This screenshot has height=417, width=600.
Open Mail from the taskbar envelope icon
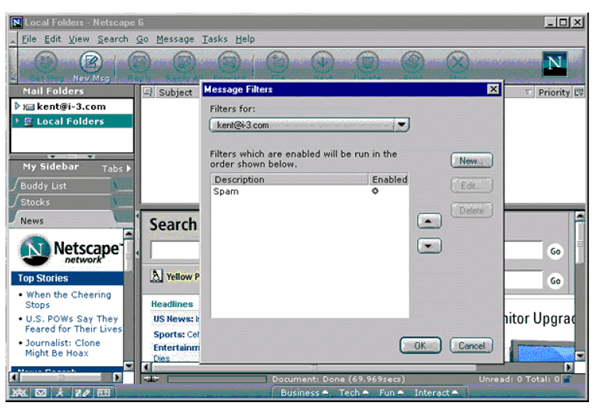tap(41, 393)
